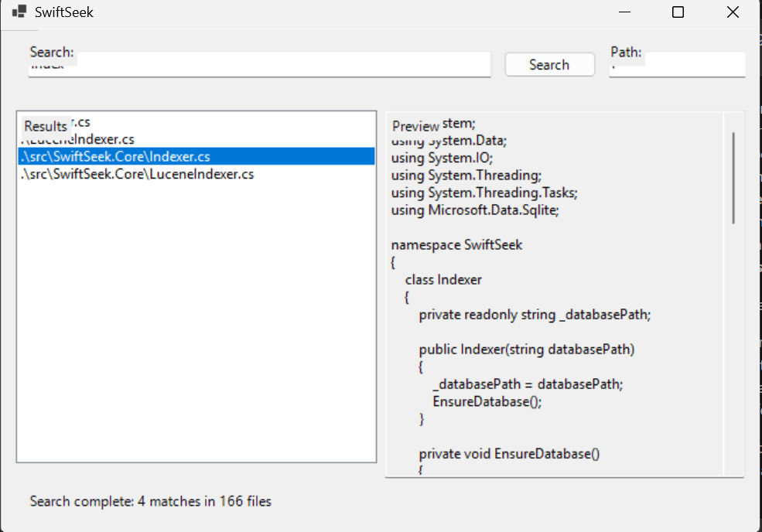This screenshot has width=762, height=532.
Task: Click 'private readonly string _databasePath;' line
Action: (535, 315)
